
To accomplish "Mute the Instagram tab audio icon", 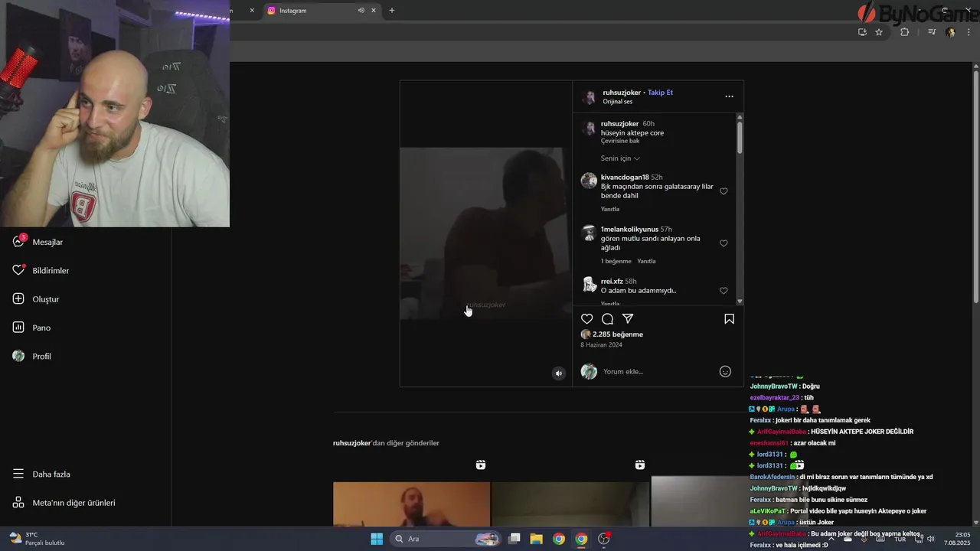I will pyautogui.click(x=361, y=11).
